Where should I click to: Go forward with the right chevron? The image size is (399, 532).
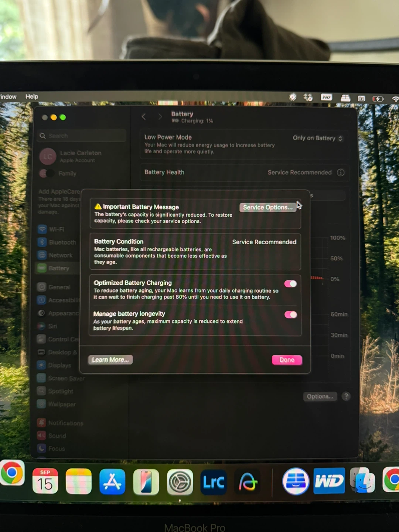click(160, 117)
